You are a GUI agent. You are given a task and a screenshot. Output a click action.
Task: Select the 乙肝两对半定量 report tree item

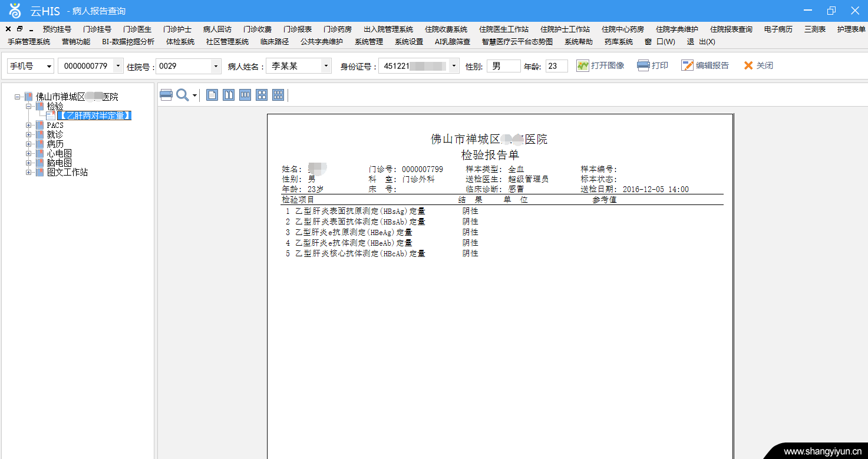click(x=94, y=116)
